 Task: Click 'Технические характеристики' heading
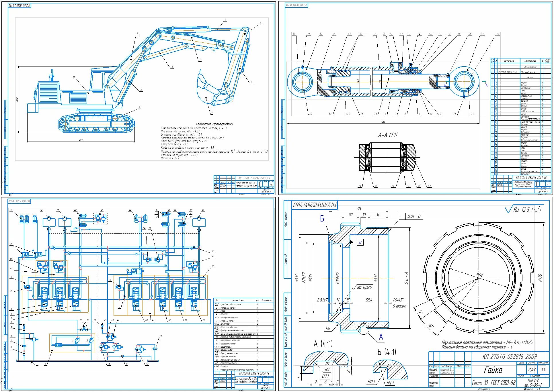pos(214,124)
